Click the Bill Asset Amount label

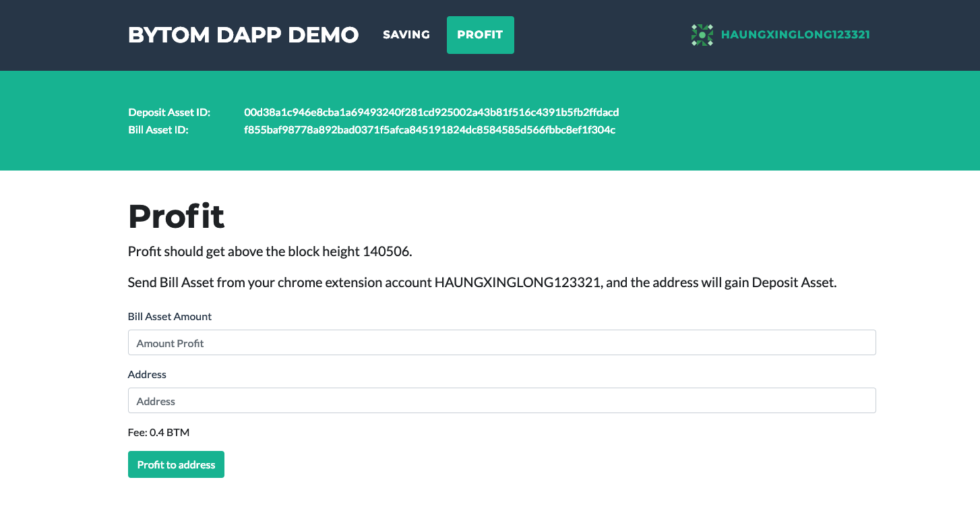pos(170,316)
